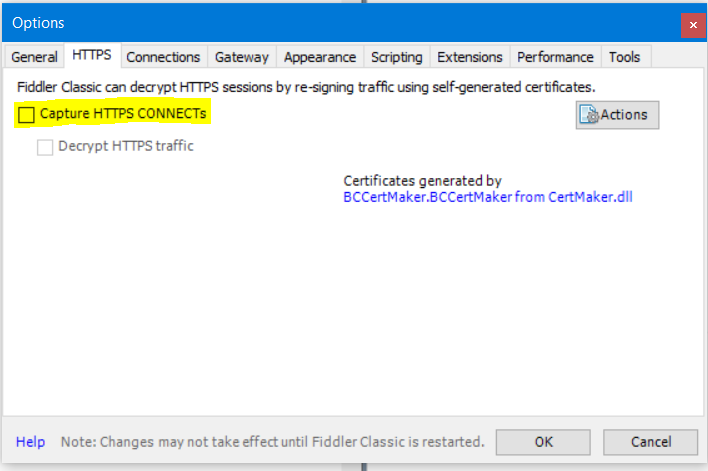Confirm options with the OK button

point(543,441)
